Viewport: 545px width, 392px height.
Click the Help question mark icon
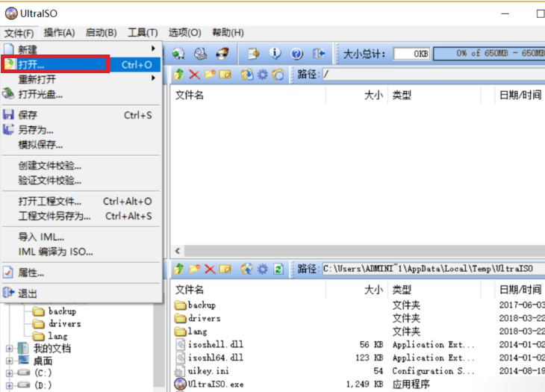[x=297, y=54]
